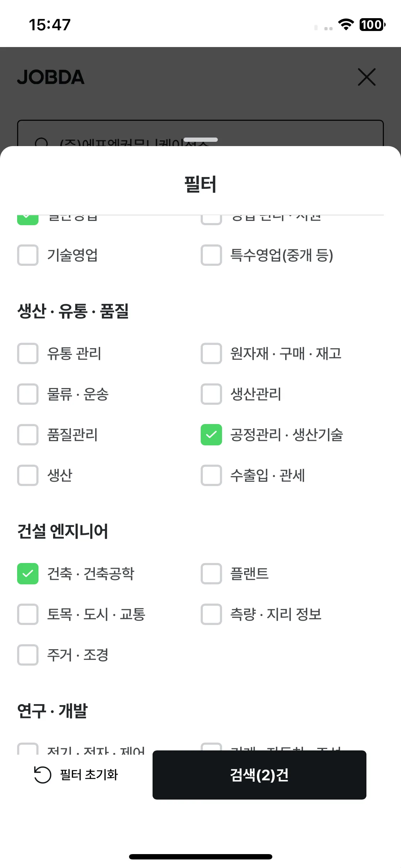Uncheck the 건축 · 건축공학 checkbox
The image size is (401, 868).
(28, 574)
